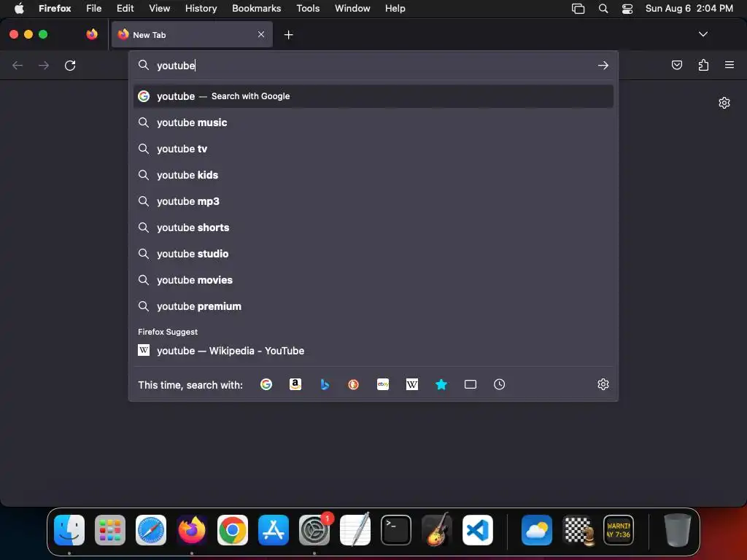
Task: Open the Window menu
Action: [352, 8]
